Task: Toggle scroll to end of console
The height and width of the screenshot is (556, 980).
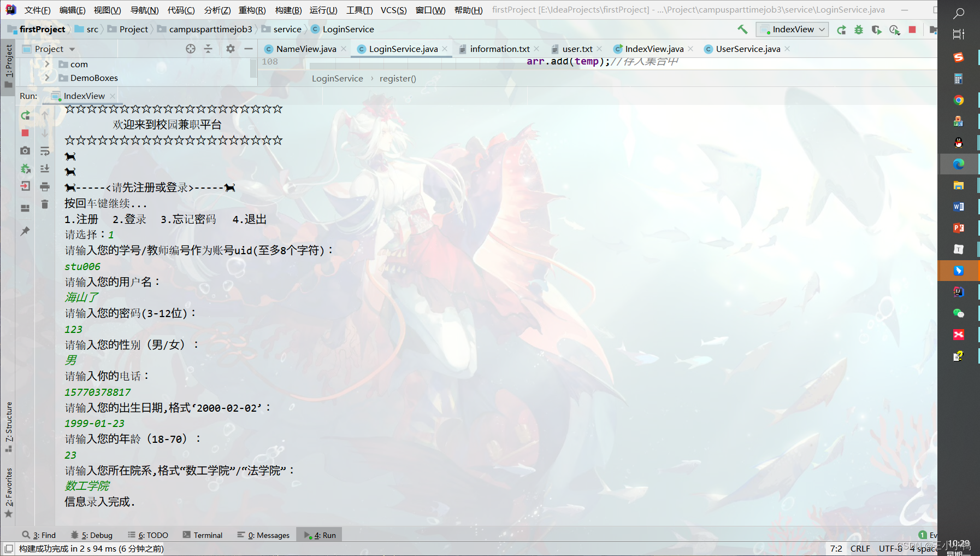Action: point(45,168)
